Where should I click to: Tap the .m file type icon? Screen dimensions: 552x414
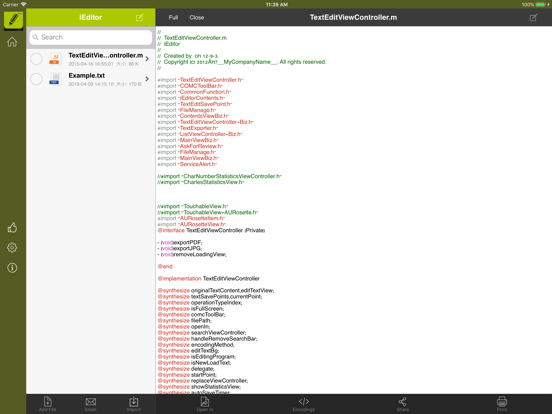coord(54,59)
